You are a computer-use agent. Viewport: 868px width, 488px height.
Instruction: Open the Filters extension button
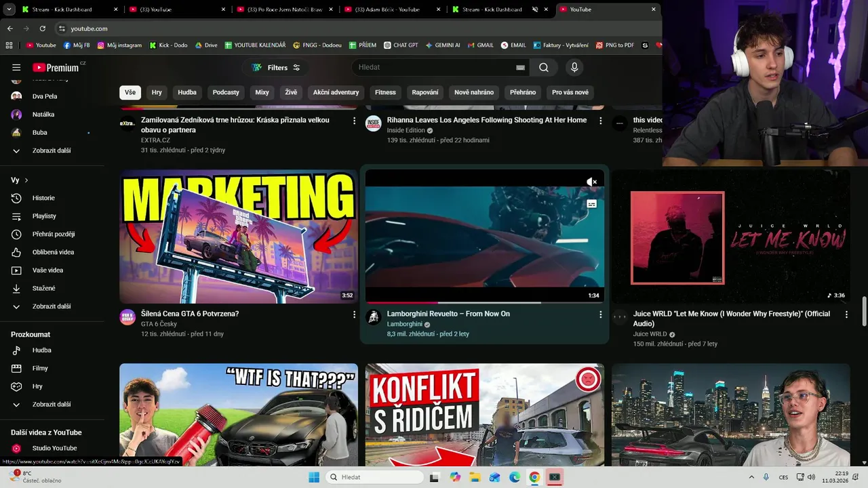(276, 67)
